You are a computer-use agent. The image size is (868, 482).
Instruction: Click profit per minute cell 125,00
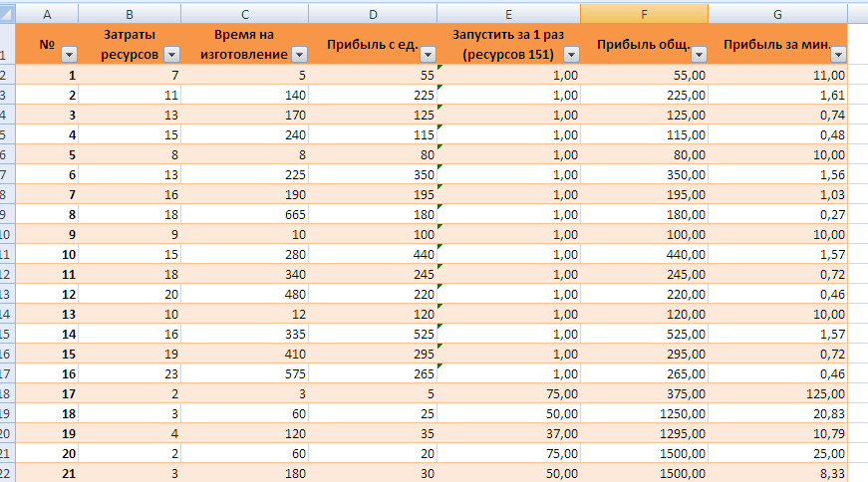(x=777, y=393)
